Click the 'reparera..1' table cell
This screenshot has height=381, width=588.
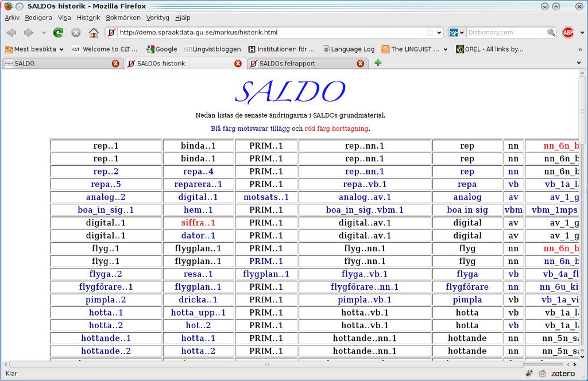pos(198,184)
